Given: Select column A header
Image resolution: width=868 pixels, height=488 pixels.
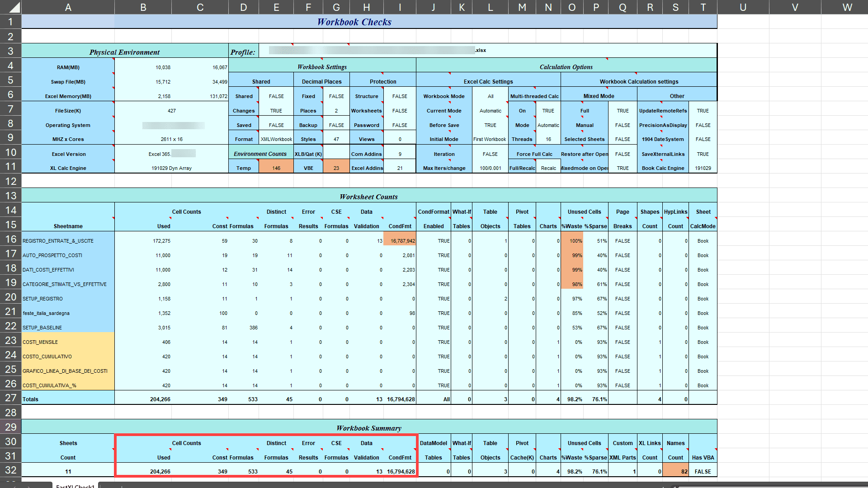Looking at the screenshot, I should [68, 7].
